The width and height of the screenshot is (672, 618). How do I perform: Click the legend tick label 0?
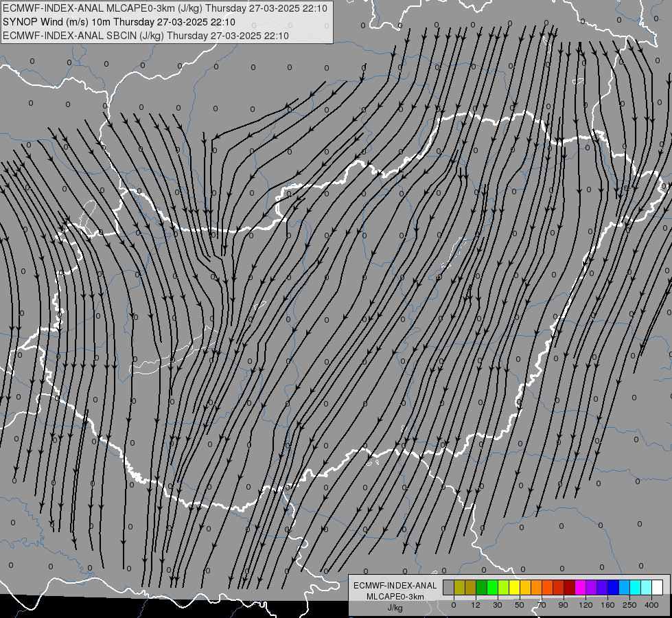tap(454, 605)
